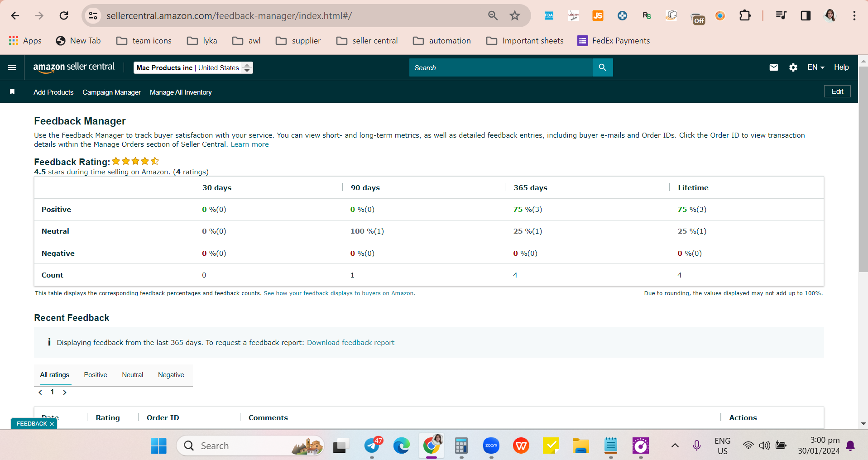Open the settings gear icon
The height and width of the screenshot is (460, 868).
click(x=793, y=67)
